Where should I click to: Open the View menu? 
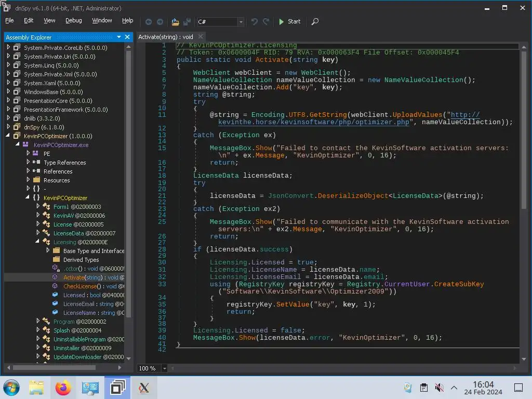click(x=49, y=20)
